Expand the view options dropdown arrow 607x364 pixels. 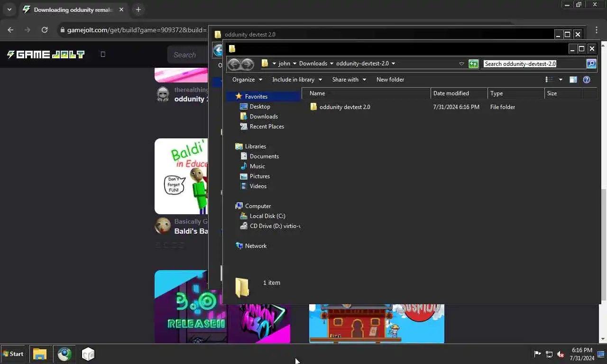tap(561, 80)
